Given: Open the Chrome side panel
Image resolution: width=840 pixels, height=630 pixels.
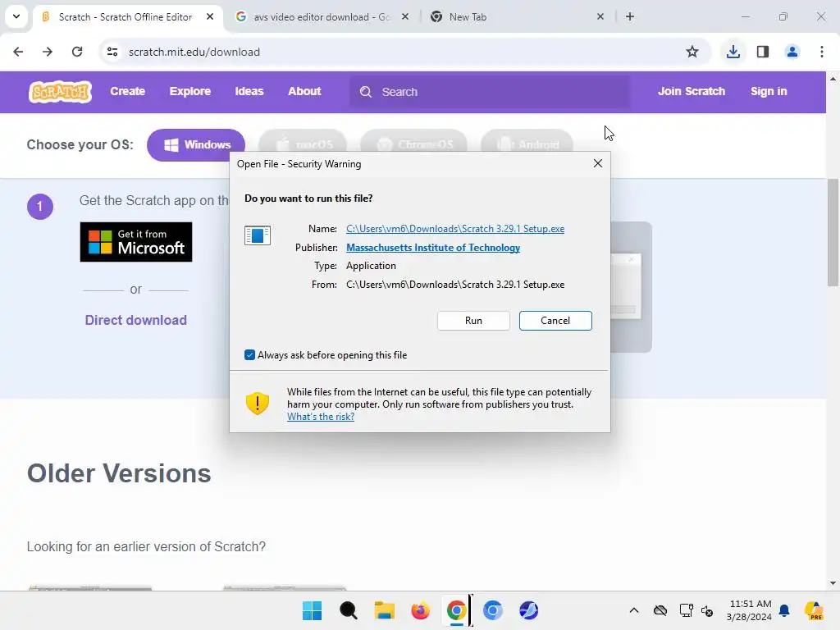Looking at the screenshot, I should click(763, 52).
